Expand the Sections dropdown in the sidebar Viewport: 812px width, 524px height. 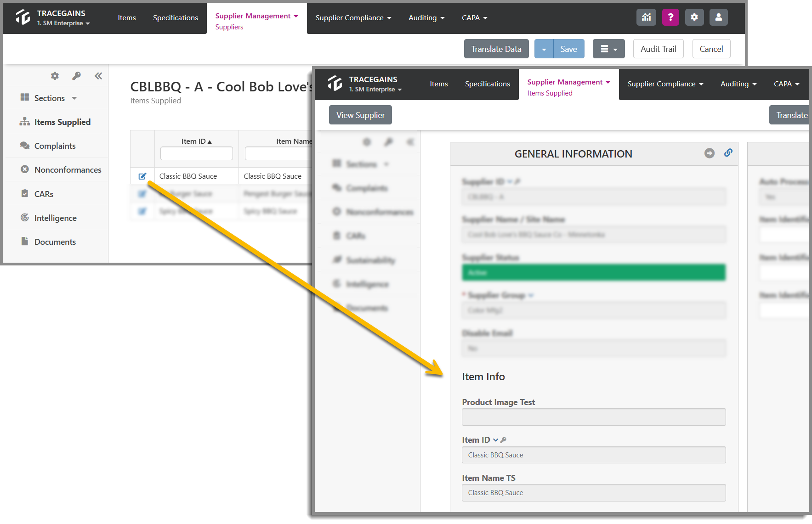(x=74, y=98)
